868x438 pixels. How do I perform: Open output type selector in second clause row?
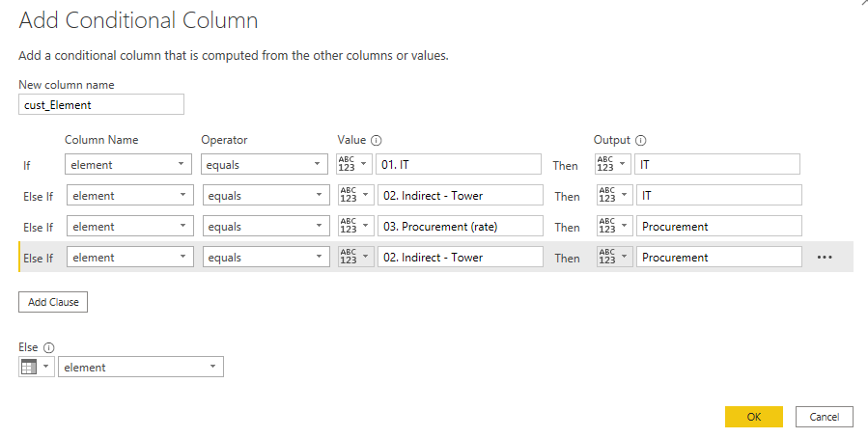click(x=614, y=195)
